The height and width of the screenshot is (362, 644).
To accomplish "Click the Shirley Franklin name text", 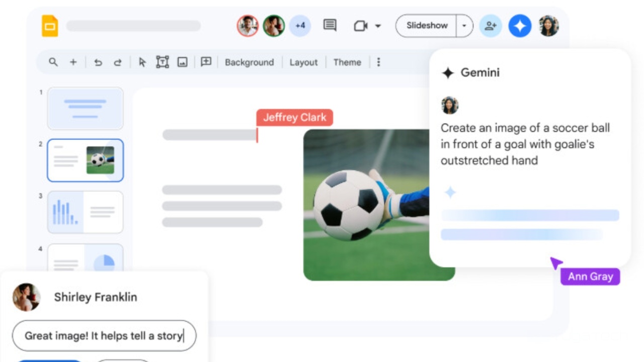I will (x=96, y=297).
